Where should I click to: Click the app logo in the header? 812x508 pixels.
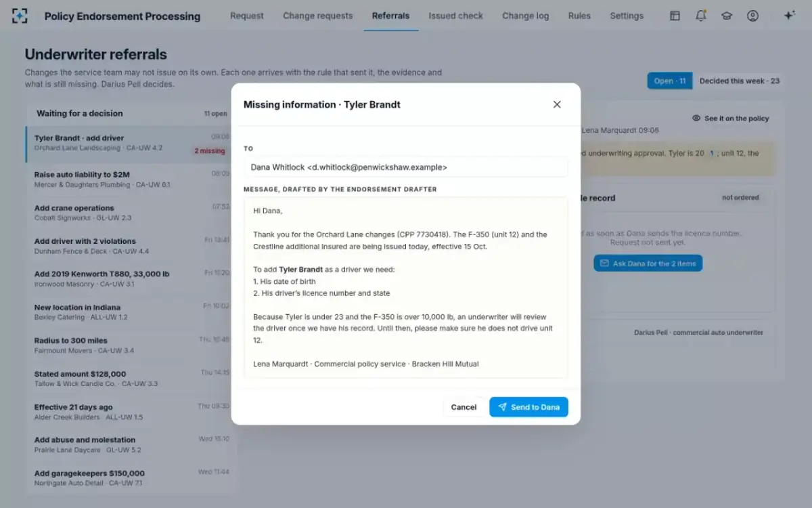(x=20, y=16)
